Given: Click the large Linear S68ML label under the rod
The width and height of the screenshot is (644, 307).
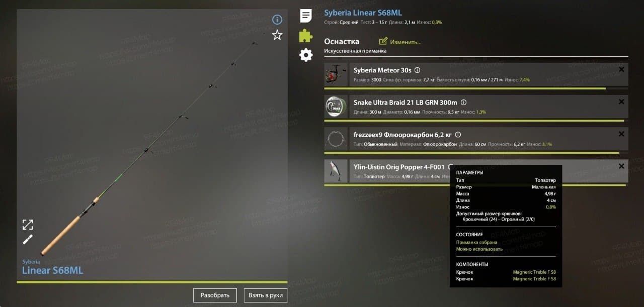Looking at the screenshot, I should pyautogui.click(x=53, y=270).
